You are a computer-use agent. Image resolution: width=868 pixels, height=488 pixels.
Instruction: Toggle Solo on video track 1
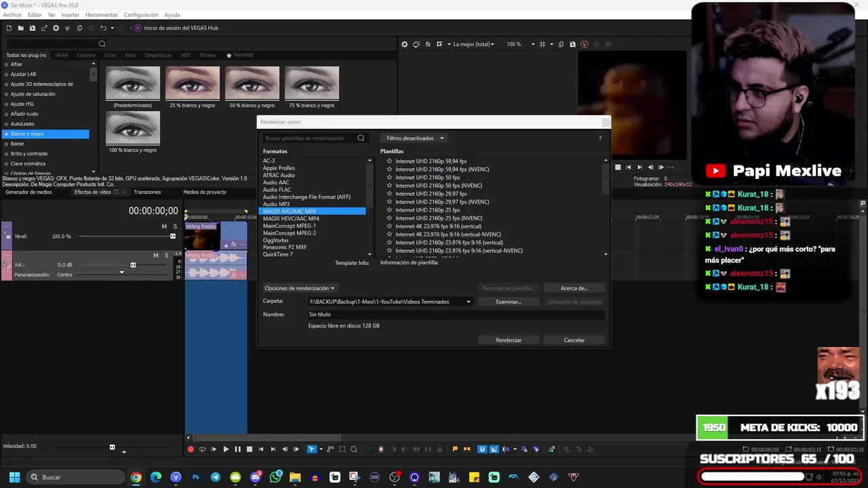175,226
